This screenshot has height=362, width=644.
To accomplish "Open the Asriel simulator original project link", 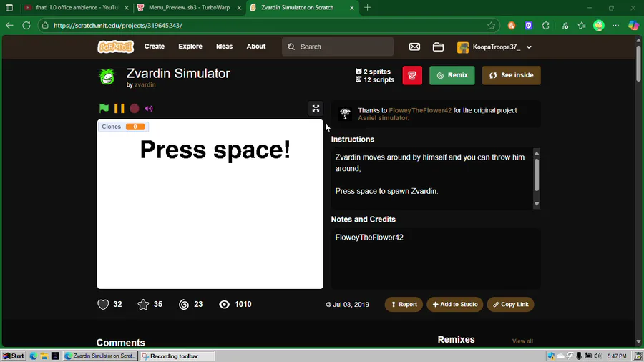I will (x=383, y=118).
